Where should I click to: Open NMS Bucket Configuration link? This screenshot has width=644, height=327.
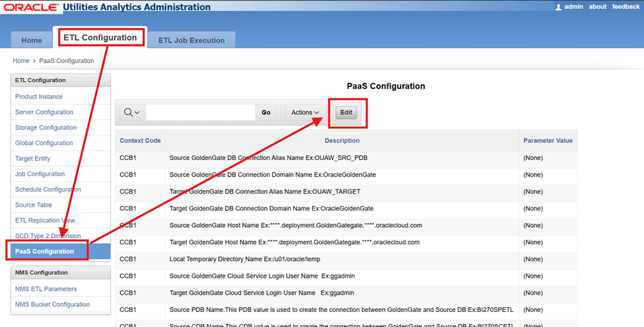coord(52,304)
